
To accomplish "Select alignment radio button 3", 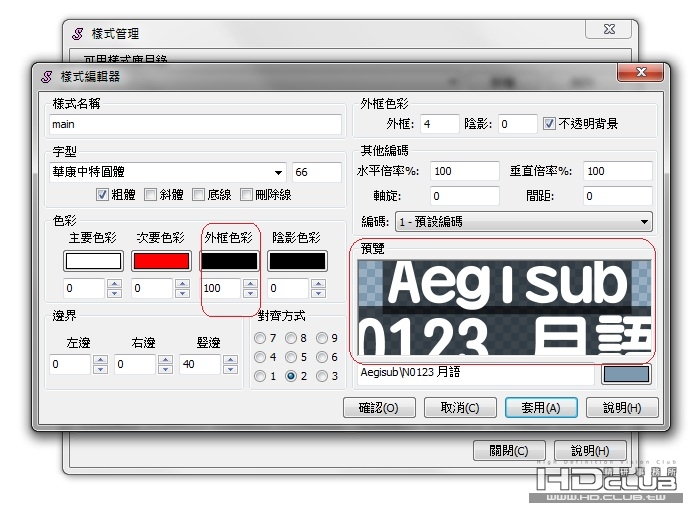I will click(322, 376).
